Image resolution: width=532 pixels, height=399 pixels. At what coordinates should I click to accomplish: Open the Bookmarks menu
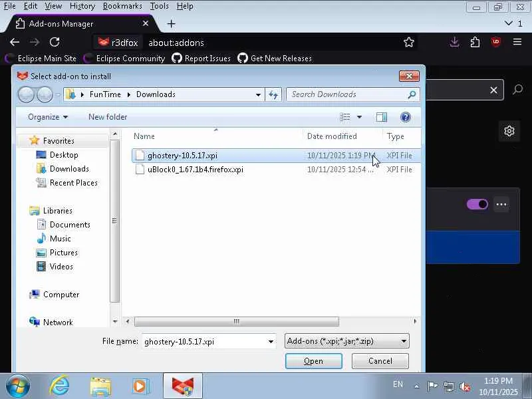[122, 6]
